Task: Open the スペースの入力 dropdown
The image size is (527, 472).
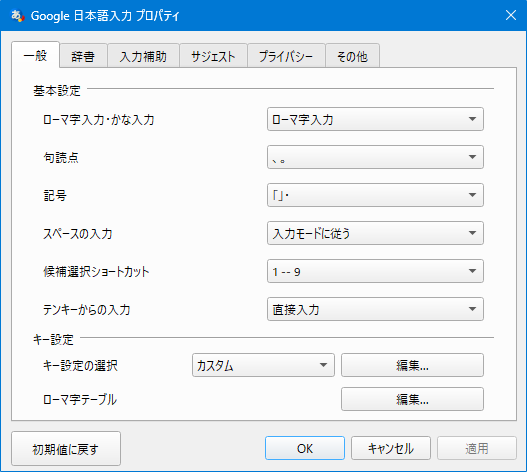Action: tap(375, 233)
